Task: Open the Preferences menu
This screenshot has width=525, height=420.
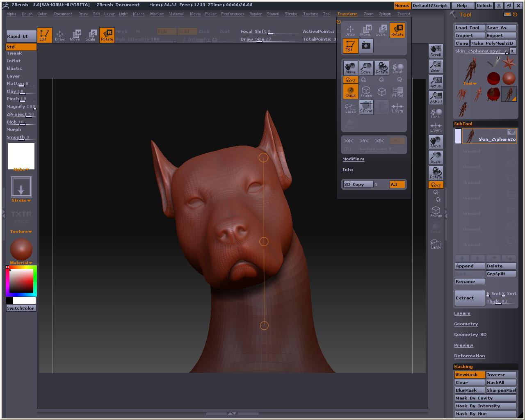Action: [233, 14]
